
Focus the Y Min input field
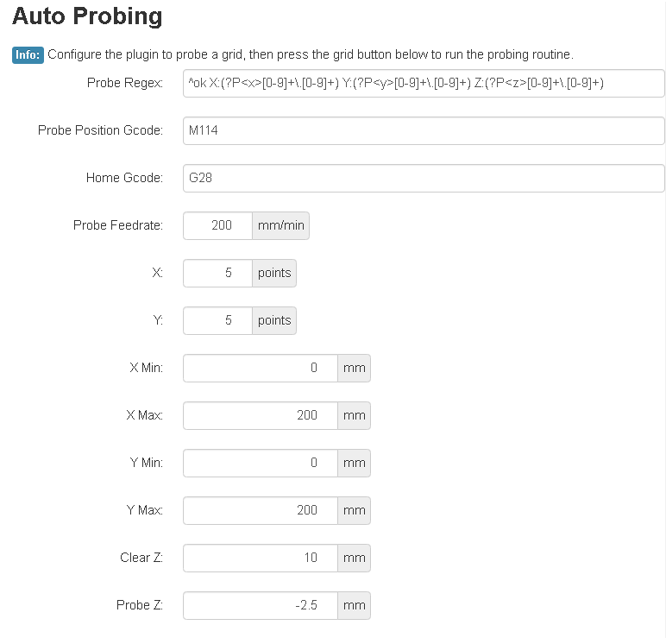pos(260,463)
